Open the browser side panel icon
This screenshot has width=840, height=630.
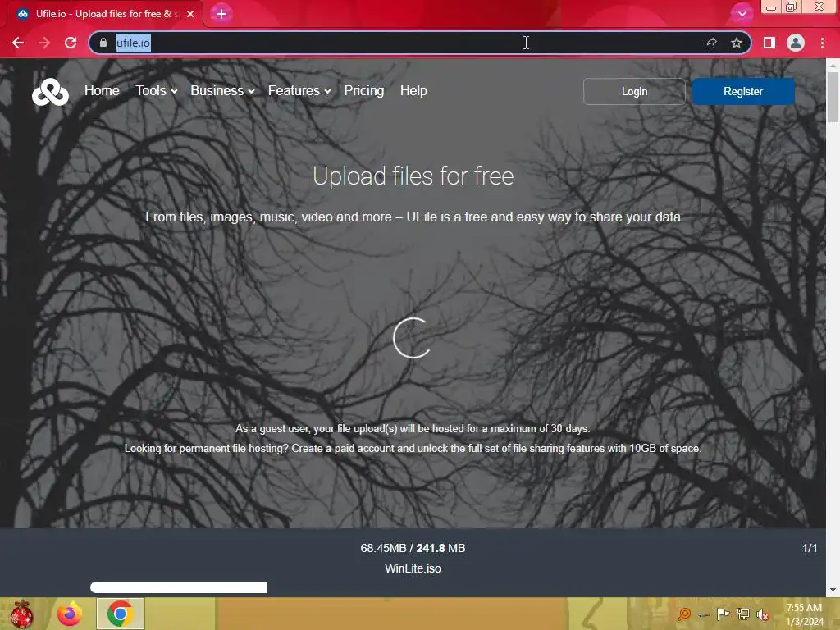769,43
